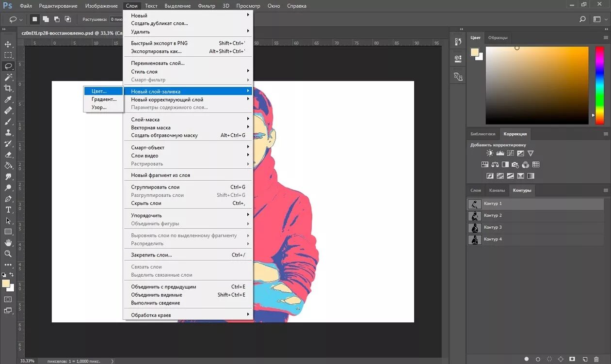The image size is (611, 364).
Task: Select the Clone Stamp tool
Action: pos(8,132)
